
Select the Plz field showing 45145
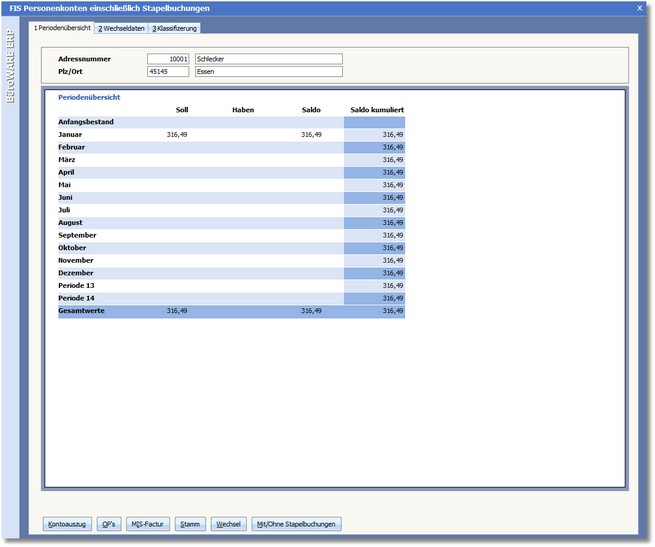pos(169,72)
